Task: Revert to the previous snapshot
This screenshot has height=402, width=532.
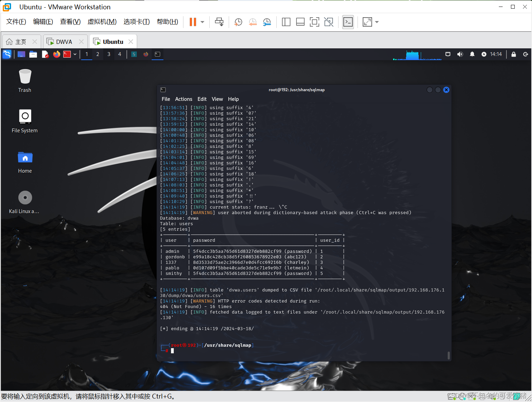Action: [x=253, y=22]
